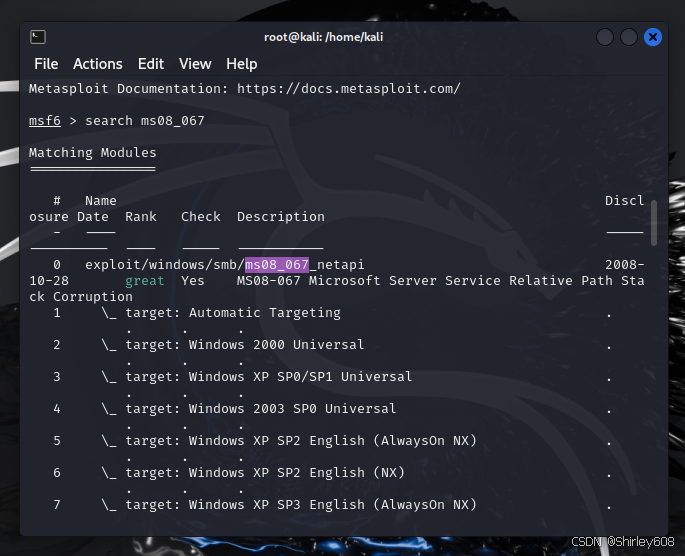Open the View menu
The width and height of the screenshot is (685, 556).
coord(195,64)
